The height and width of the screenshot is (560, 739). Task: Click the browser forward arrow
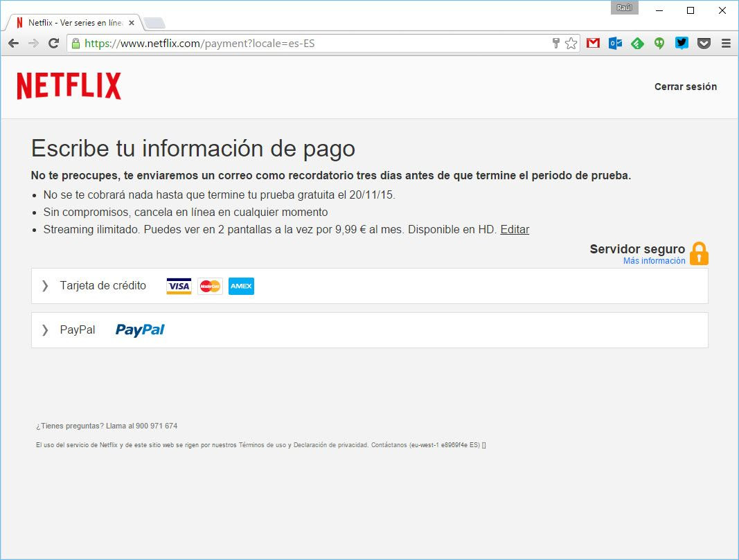tap(33, 44)
